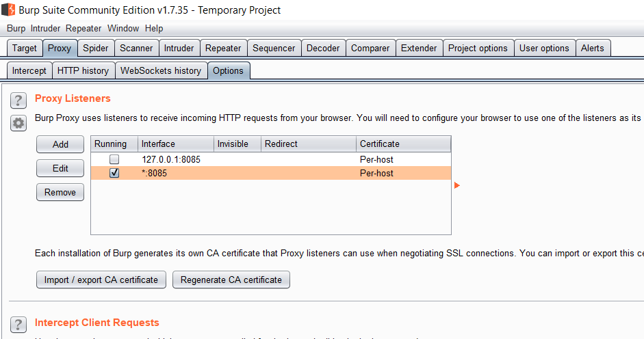Open the Comparer tab
Screen dimensions: 644x339
[370, 48]
